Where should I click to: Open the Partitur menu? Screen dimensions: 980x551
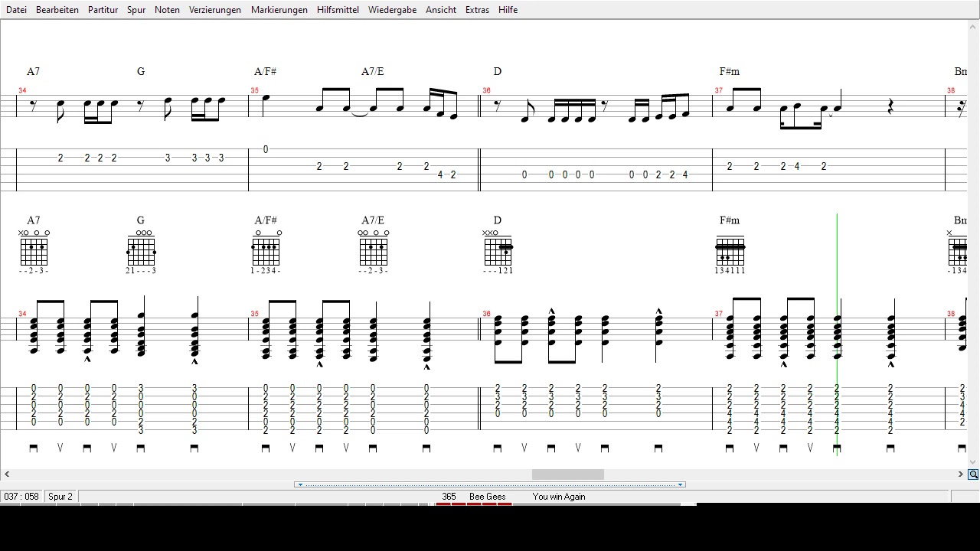tap(103, 10)
